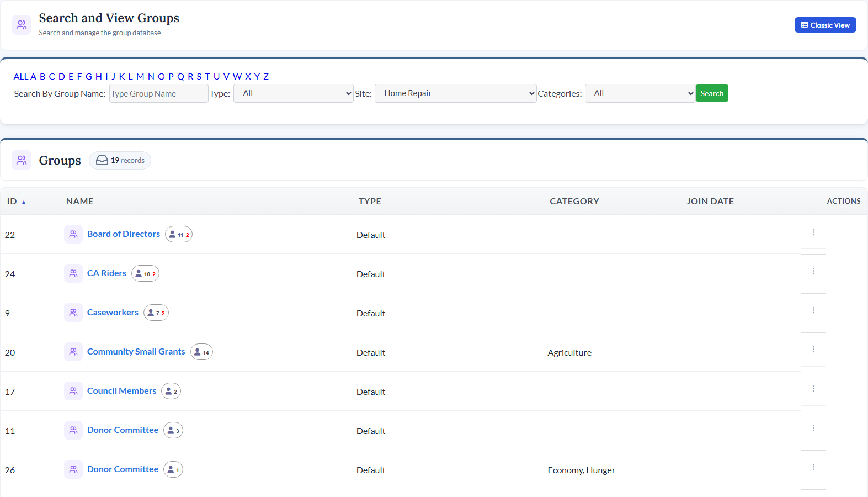Sort by the JOIN DATE column header
Viewport: 868px width, 497px height.
click(x=710, y=202)
